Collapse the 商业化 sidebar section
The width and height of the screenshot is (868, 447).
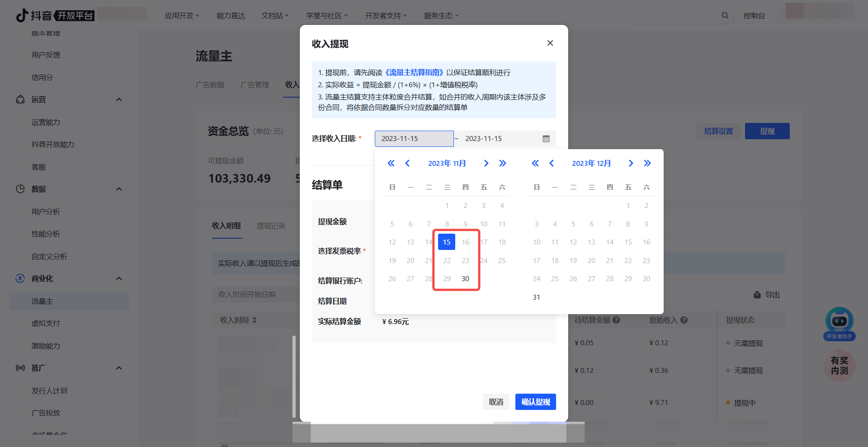tap(119, 278)
